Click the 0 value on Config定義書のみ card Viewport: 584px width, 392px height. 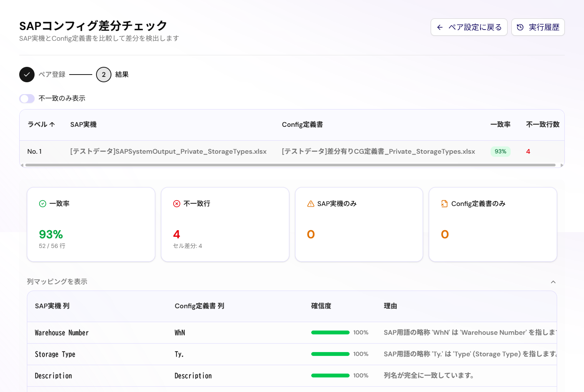[x=445, y=234]
